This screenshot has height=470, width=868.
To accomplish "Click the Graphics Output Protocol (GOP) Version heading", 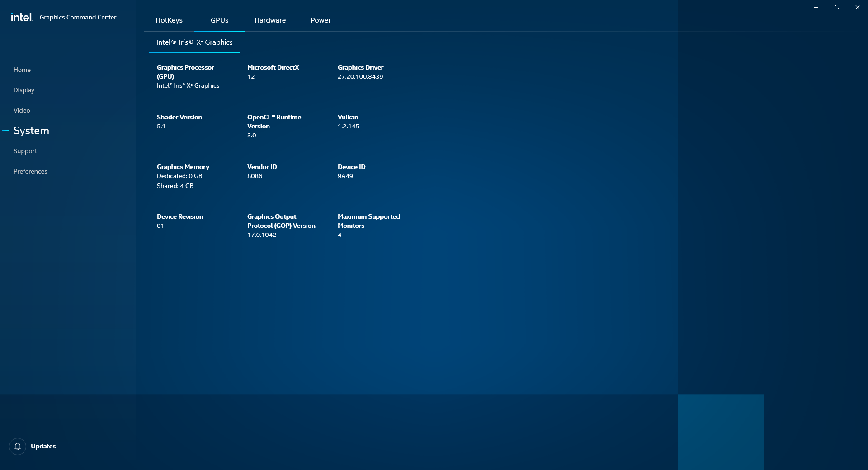I will pyautogui.click(x=281, y=221).
